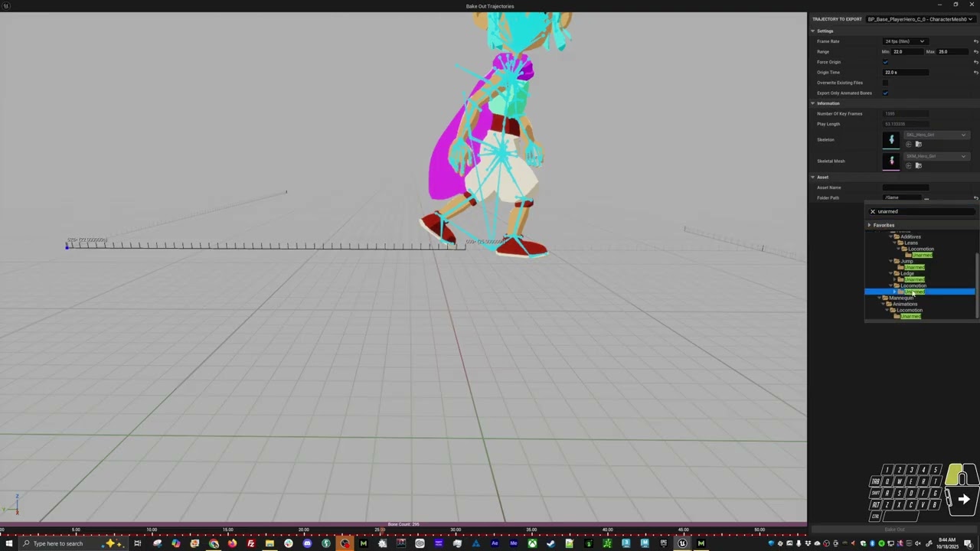980x551 pixels.
Task: Open the Trajectory To Export dropdown
Action: coord(921,19)
